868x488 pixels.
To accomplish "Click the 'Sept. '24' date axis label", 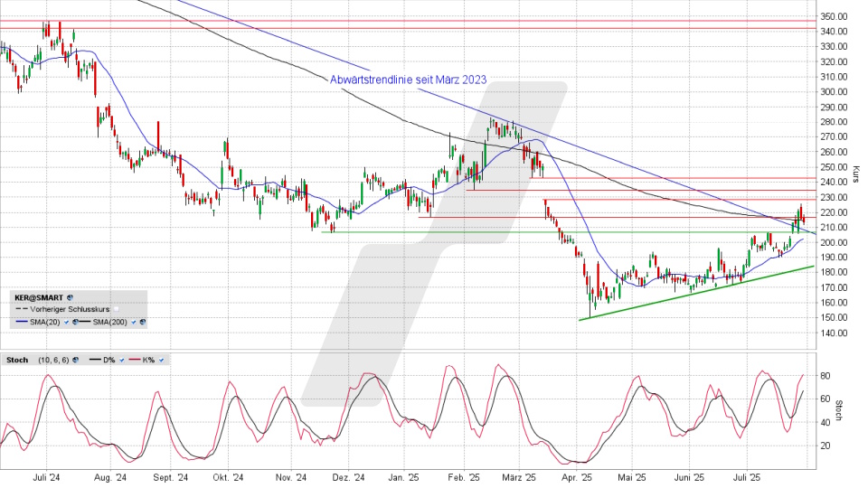I will pyautogui.click(x=171, y=477).
